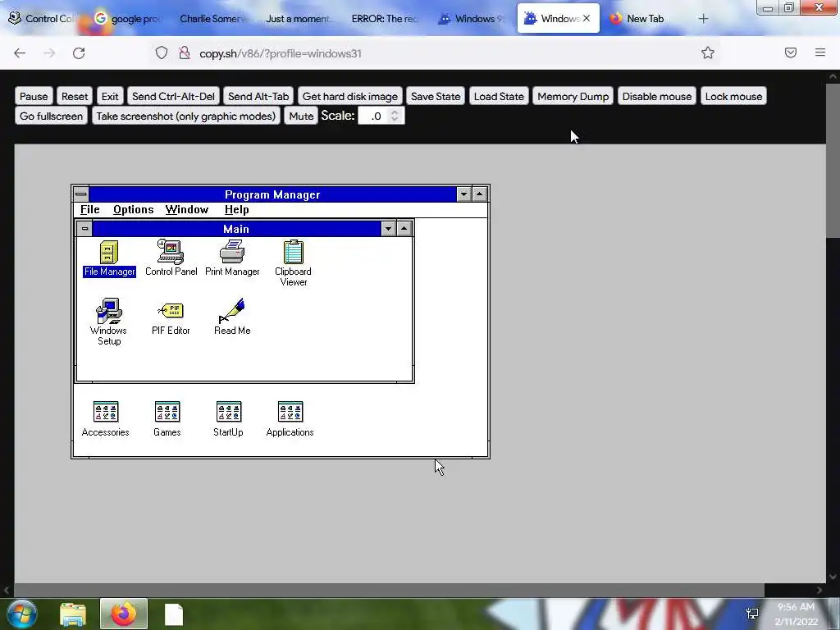Viewport: 840px width, 630px height.
Task: Maximize the Main group window
Action: [404, 229]
